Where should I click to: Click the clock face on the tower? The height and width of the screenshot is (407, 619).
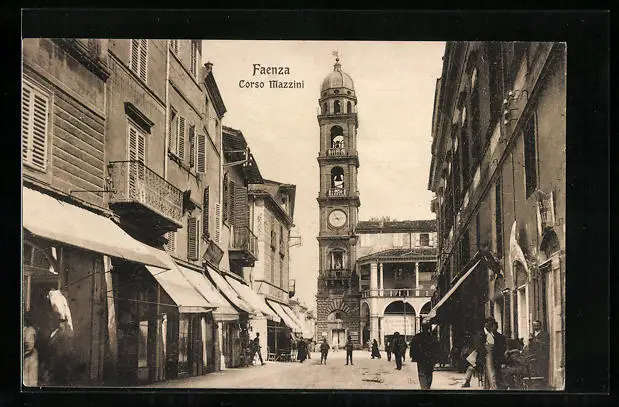[337, 218]
